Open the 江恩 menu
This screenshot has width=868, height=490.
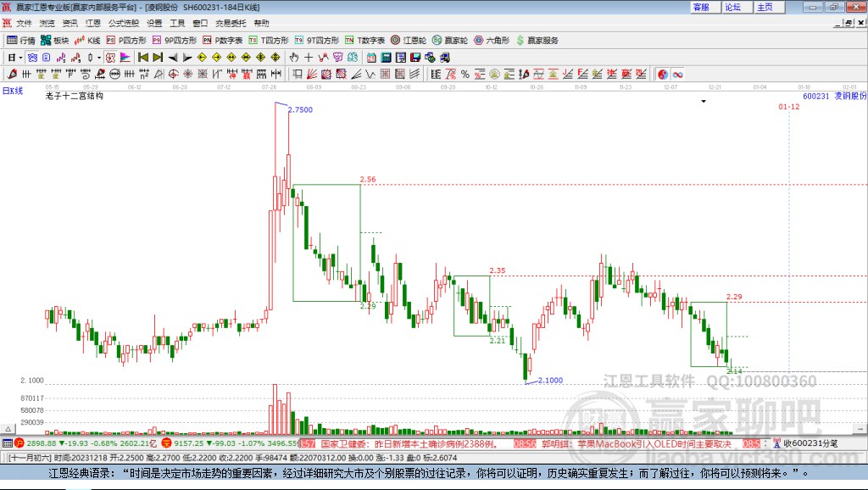click(x=92, y=23)
